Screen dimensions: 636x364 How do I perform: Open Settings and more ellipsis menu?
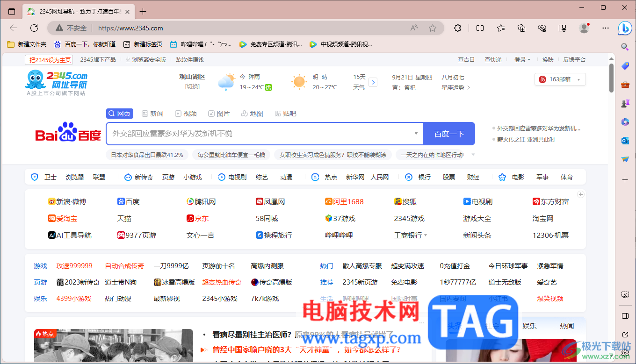(606, 28)
